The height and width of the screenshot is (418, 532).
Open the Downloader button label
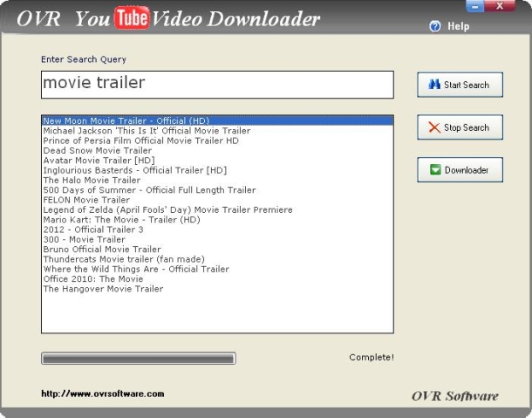click(x=467, y=170)
